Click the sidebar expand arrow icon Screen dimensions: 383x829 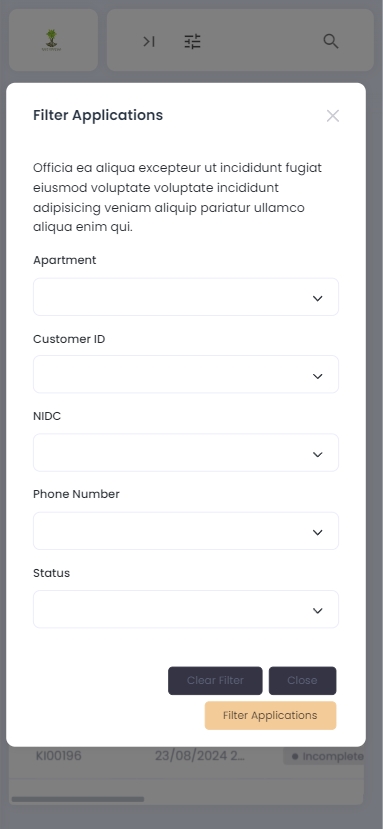(149, 41)
